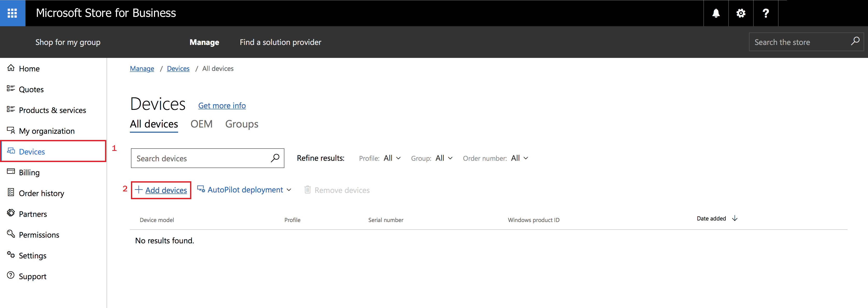Click the help question mark icon
Viewport: 868px width, 308px height.
click(766, 13)
